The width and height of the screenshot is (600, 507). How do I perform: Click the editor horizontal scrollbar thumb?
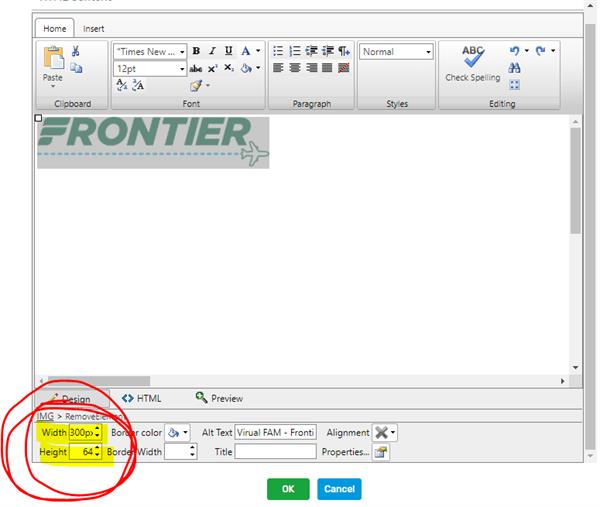pos(99,381)
